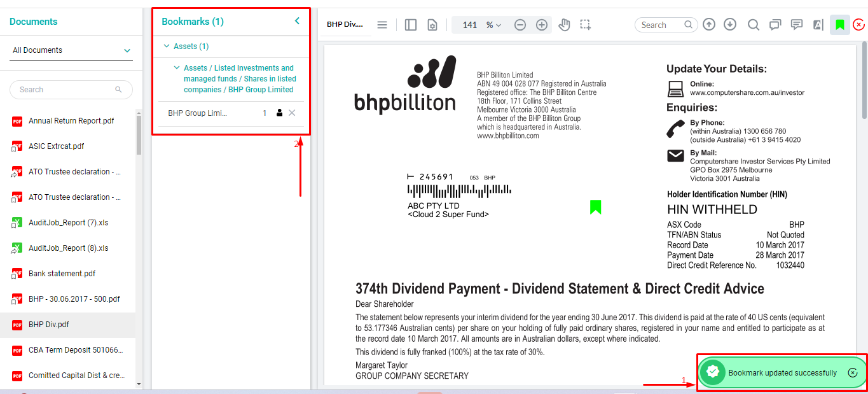The width and height of the screenshot is (868, 394).
Task: Click the green bookmark on the page
Action: [596, 207]
